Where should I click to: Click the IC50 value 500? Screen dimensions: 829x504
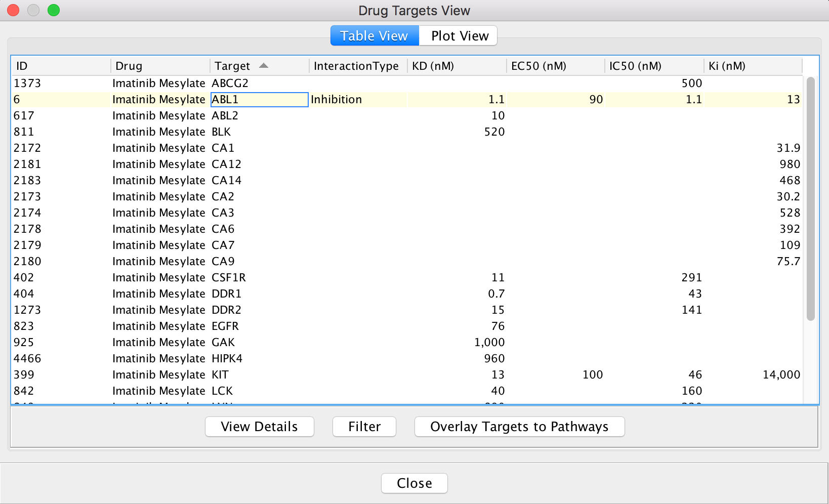pos(691,83)
